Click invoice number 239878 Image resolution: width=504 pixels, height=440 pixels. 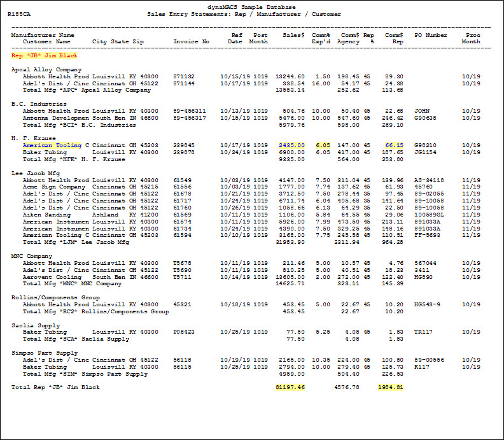point(183,152)
